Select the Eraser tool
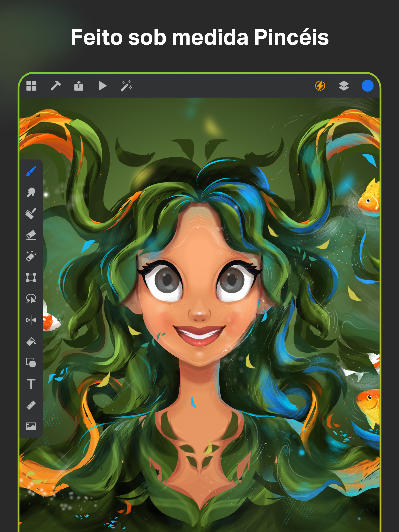This screenshot has height=532, width=399. (31, 235)
